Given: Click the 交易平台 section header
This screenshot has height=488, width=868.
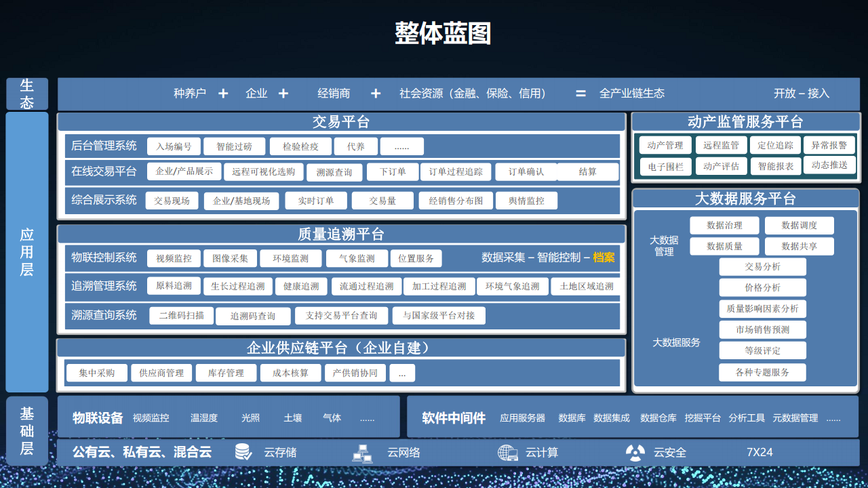Looking at the screenshot, I should [341, 122].
